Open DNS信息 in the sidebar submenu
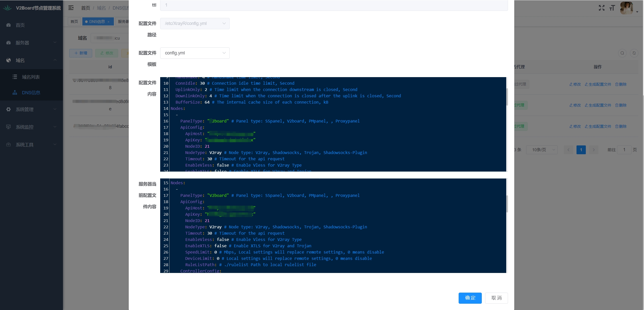The height and width of the screenshot is (310, 644). (31, 93)
